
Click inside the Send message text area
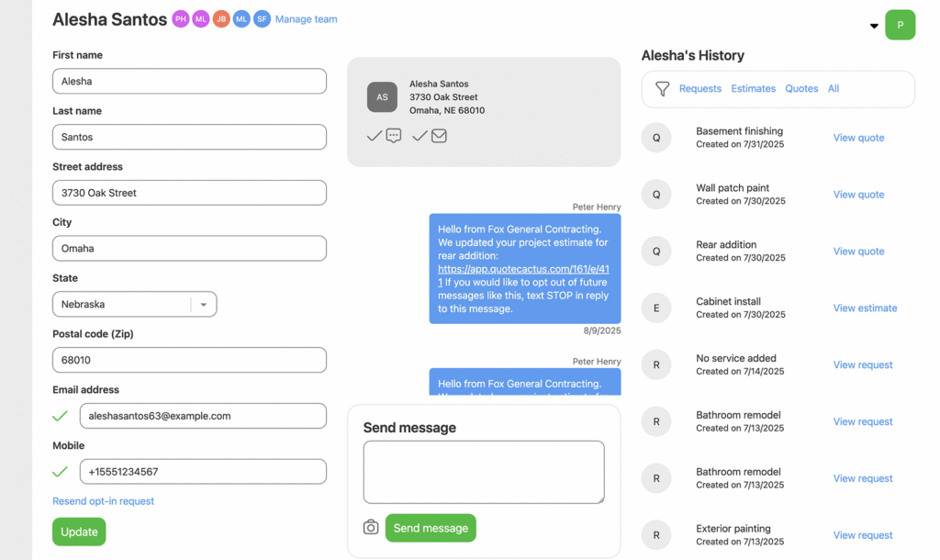[483, 472]
